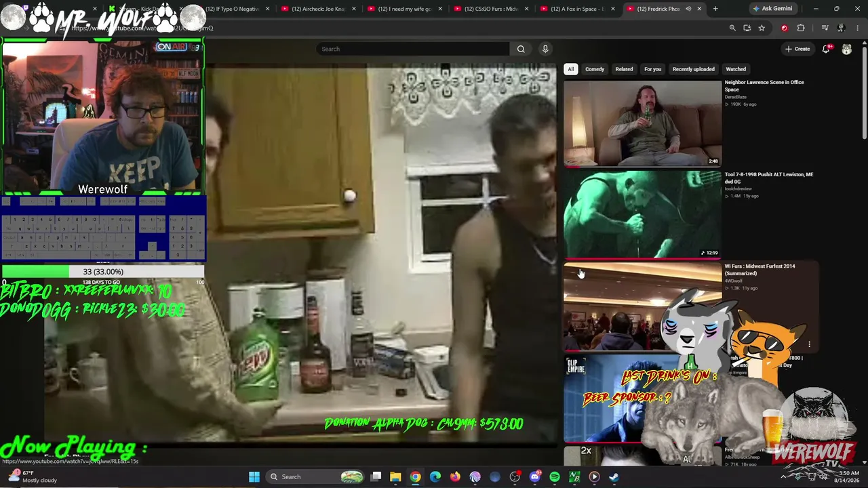Open Spotify from the taskbar
Image resolution: width=868 pixels, height=488 pixels.
(555, 476)
